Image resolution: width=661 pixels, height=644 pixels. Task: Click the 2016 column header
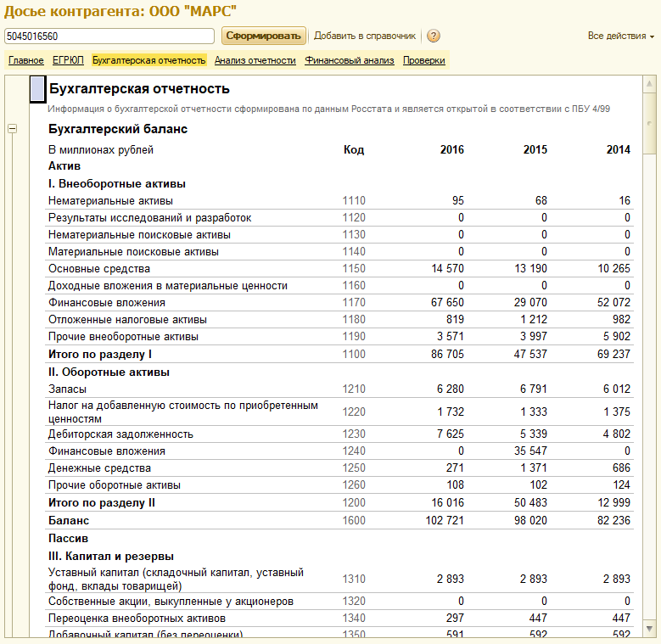(452, 149)
